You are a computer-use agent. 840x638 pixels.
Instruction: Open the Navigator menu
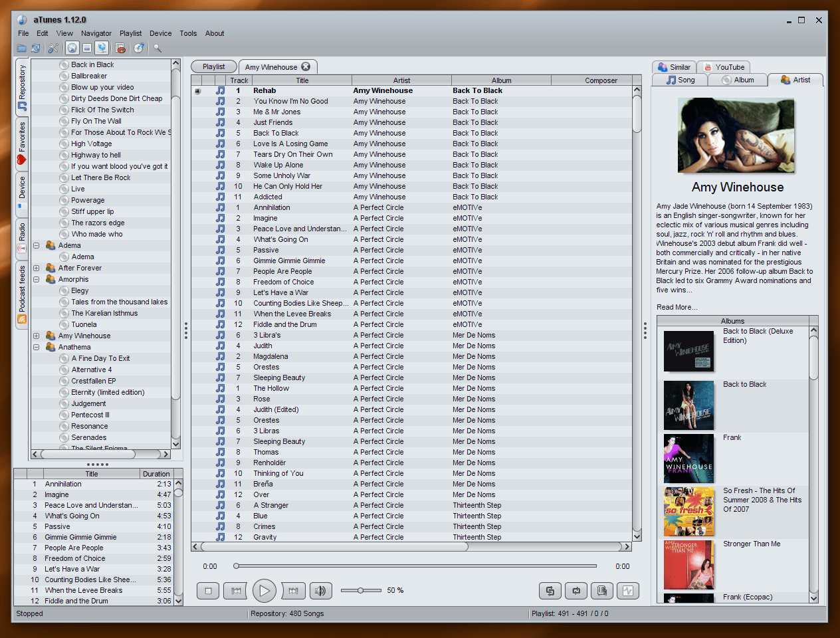coord(96,33)
